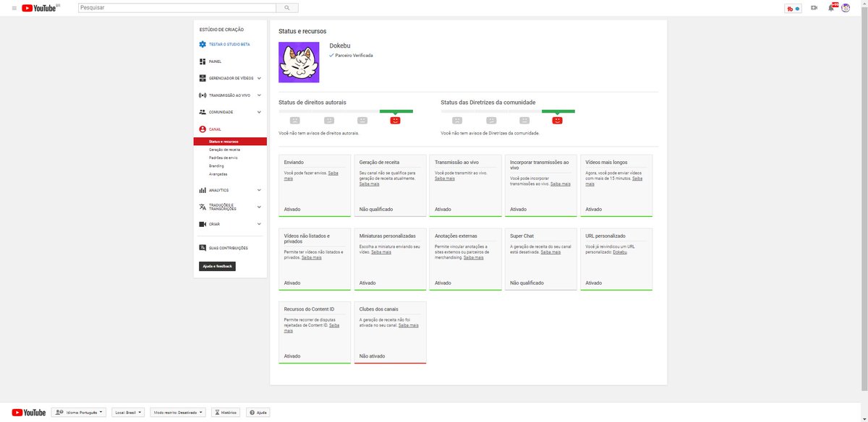The height and width of the screenshot is (422, 868).
Task: Click the YouTube logo in the header
Action: (x=41, y=8)
